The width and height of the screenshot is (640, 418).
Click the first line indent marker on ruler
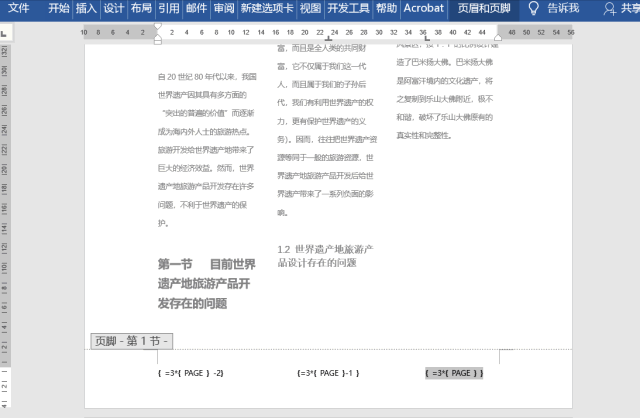coord(158,27)
